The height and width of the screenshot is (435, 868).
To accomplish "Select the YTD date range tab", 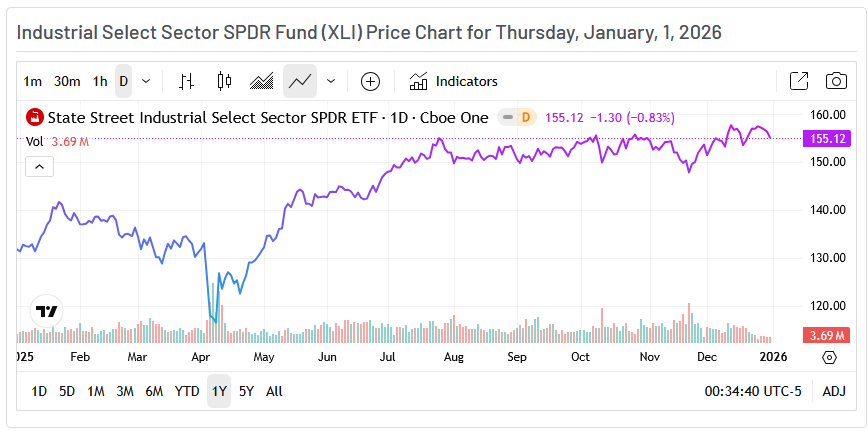I will pos(187,391).
